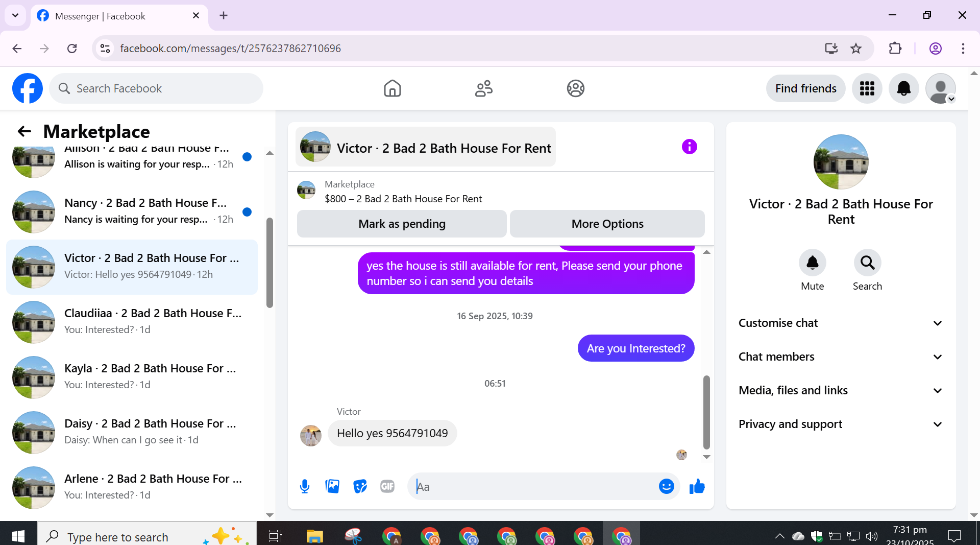
Task: Open Chrome three-dot menu
Action: (963, 49)
